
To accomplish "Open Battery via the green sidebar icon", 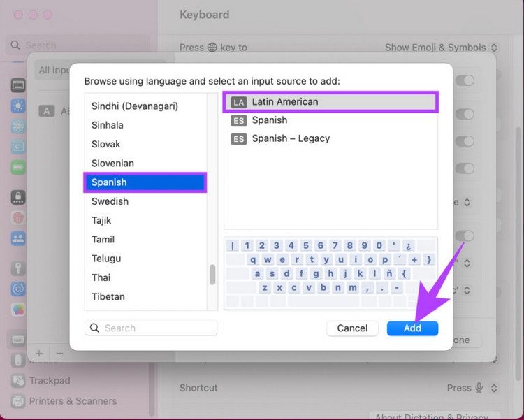I will 18,167.
